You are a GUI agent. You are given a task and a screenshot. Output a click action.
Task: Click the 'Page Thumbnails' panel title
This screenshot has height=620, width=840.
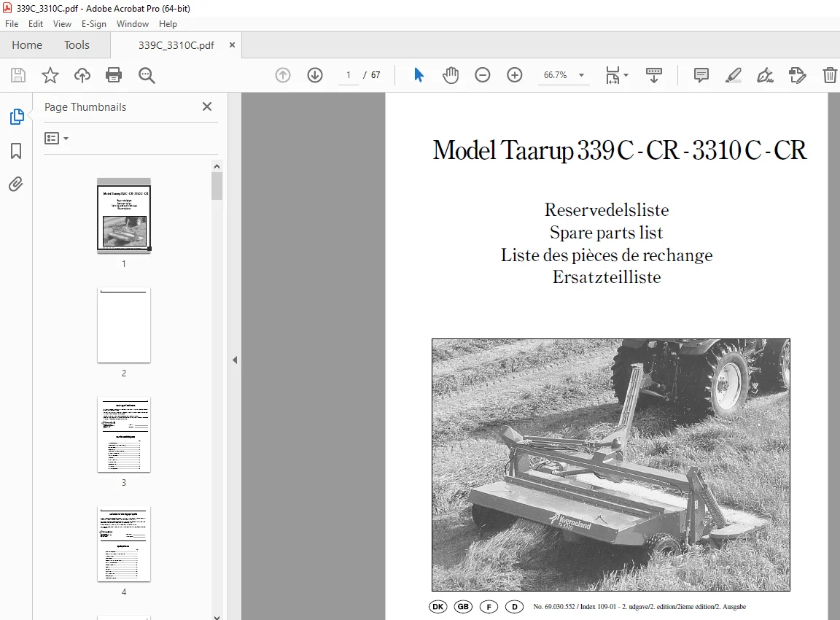tap(85, 106)
